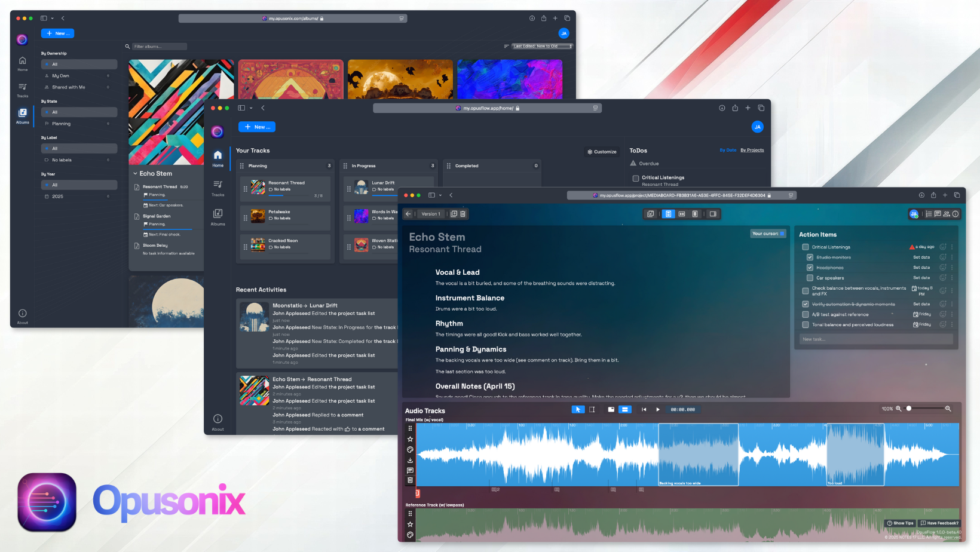Click Customize in Your Tracks
The image size is (980, 552).
tap(602, 152)
